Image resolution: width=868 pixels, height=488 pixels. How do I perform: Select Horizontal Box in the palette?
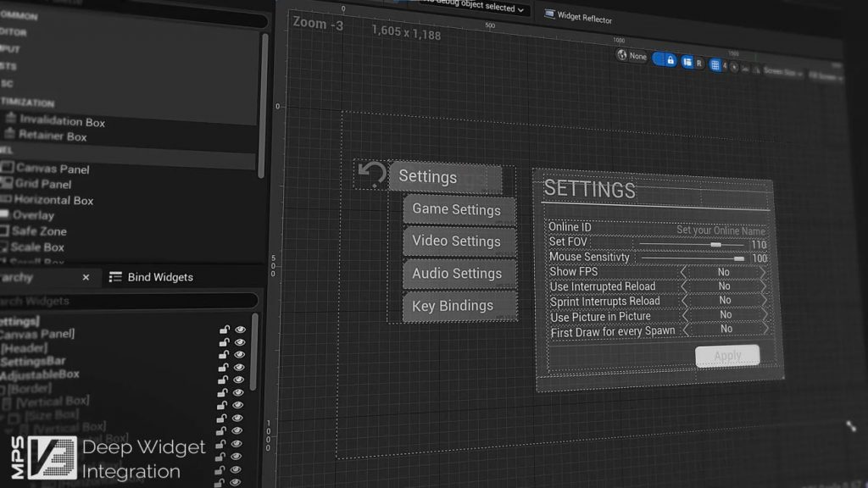tap(47, 200)
